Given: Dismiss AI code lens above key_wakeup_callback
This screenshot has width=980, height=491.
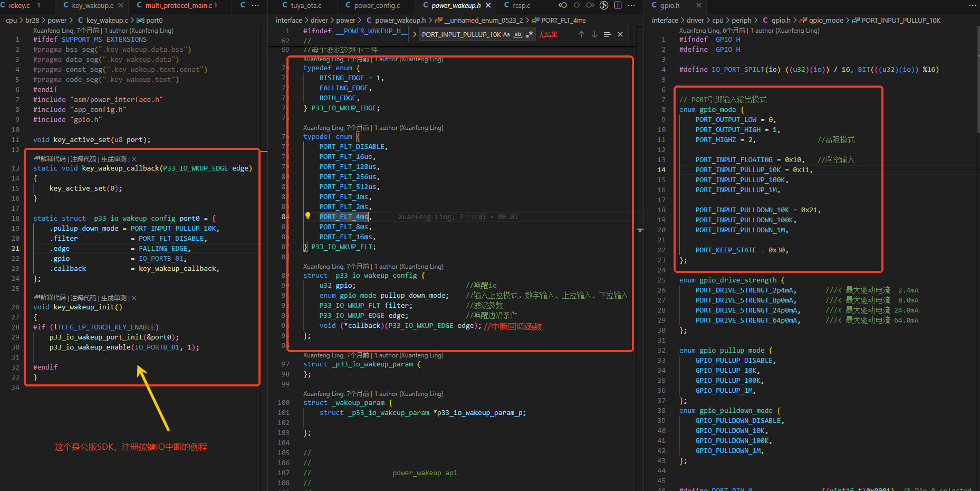Looking at the screenshot, I should [134, 159].
